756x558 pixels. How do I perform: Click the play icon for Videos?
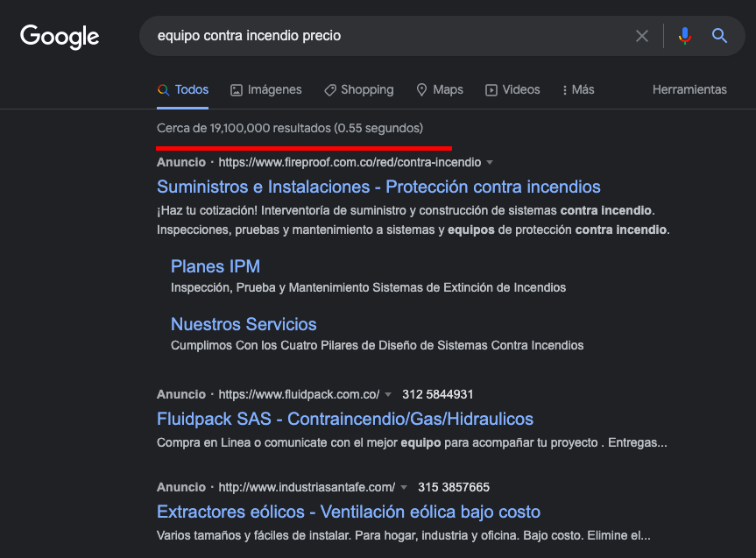(x=491, y=90)
